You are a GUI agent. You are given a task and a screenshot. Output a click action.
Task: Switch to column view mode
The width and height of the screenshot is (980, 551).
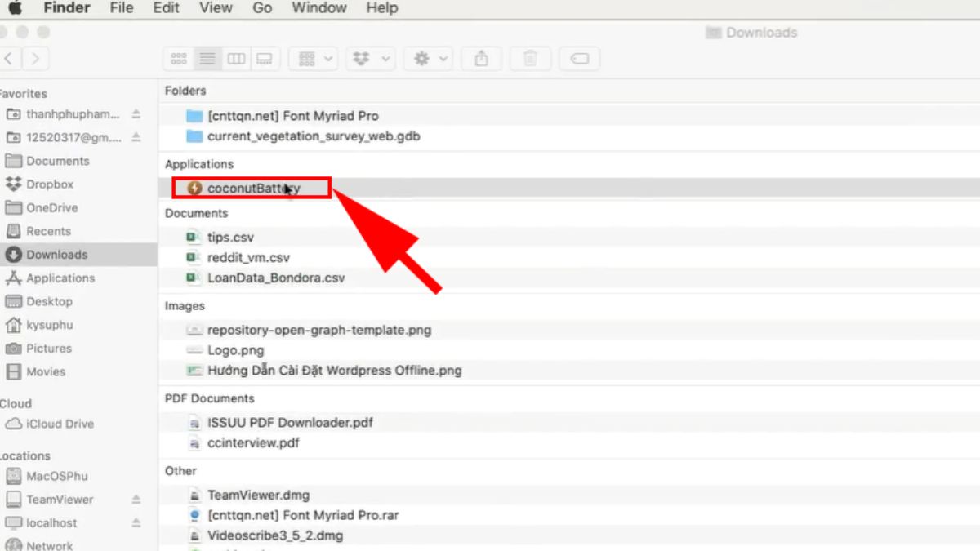coord(236,59)
